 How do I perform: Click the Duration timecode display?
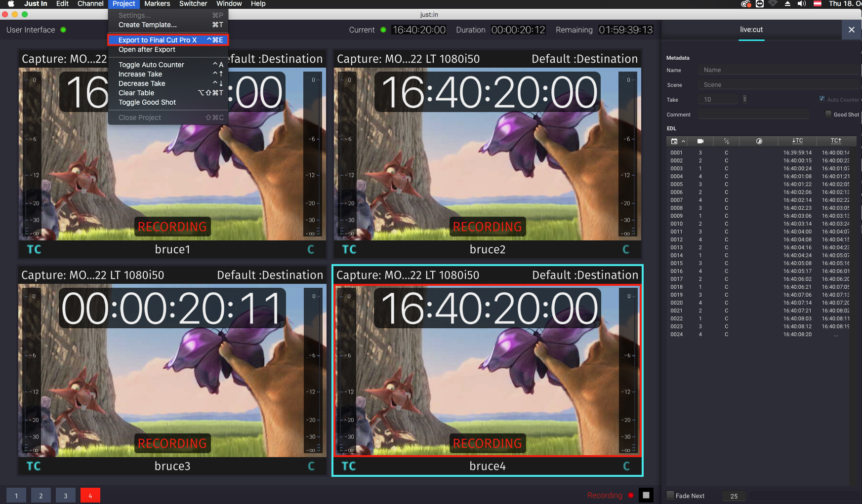[518, 30]
